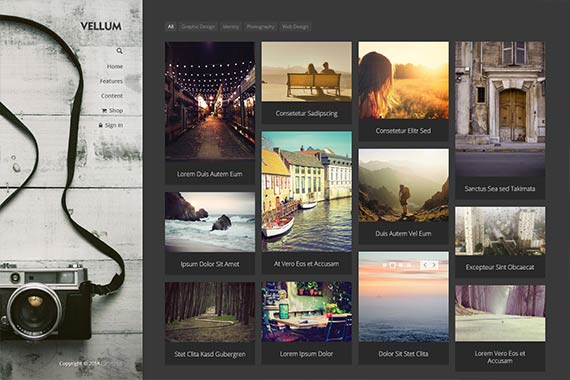Open the Features menu item

[111, 81]
